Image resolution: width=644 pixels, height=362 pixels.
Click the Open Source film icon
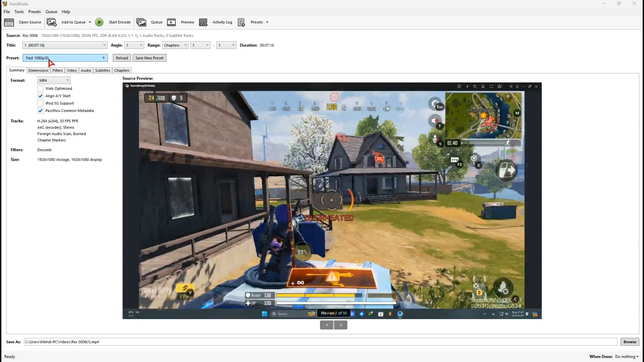pyautogui.click(x=9, y=22)
